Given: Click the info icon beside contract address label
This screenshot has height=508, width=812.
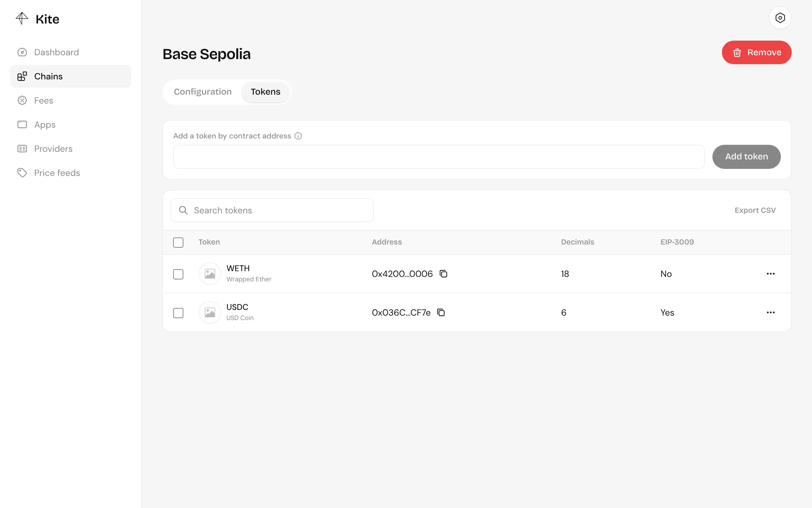Looking at the screenshot, I should click(x=298, y=136).
